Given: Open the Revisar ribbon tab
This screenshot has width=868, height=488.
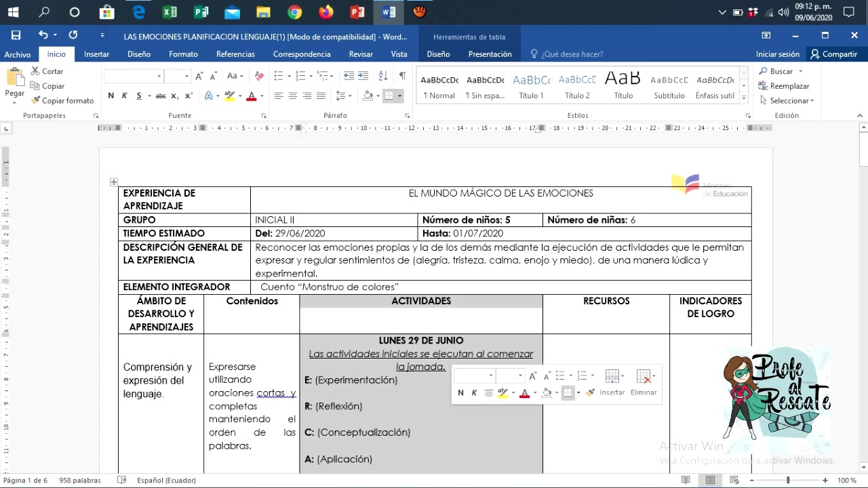Looking at the screenshot, I should 361,54.
